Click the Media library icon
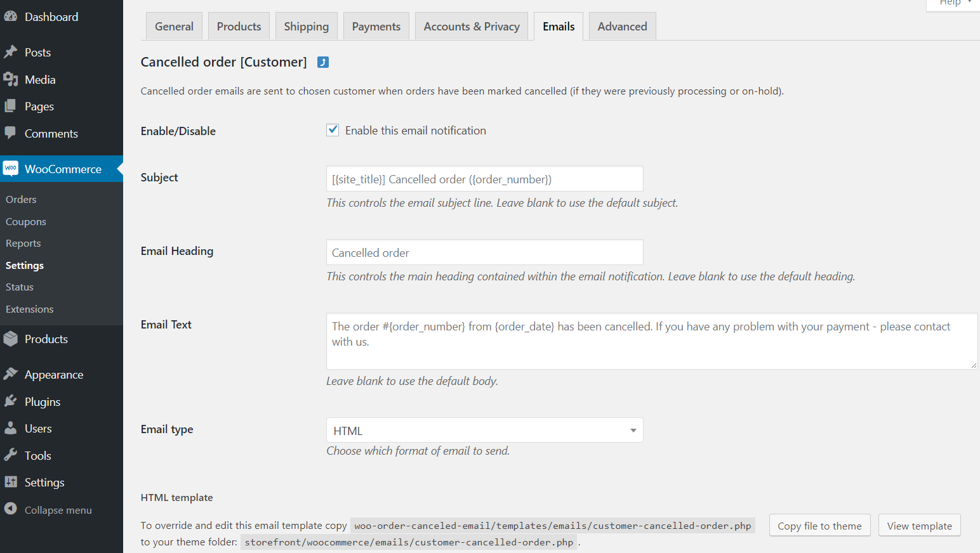 click(10, 79)
